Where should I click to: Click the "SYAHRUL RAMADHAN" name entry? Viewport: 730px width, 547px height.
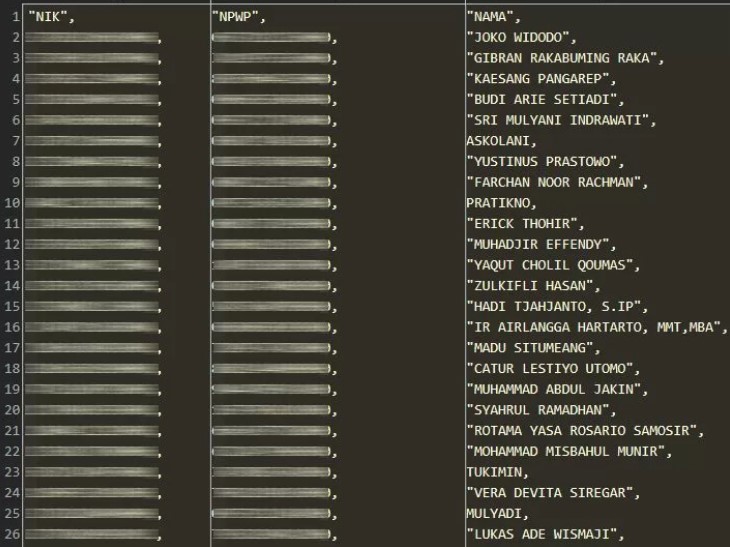coord(541,410)
